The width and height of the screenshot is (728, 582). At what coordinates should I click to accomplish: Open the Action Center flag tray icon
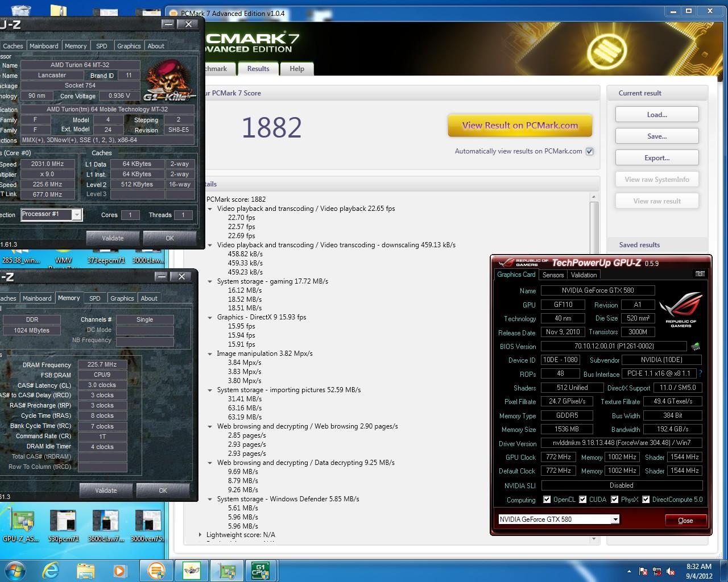tap(644, 571)
